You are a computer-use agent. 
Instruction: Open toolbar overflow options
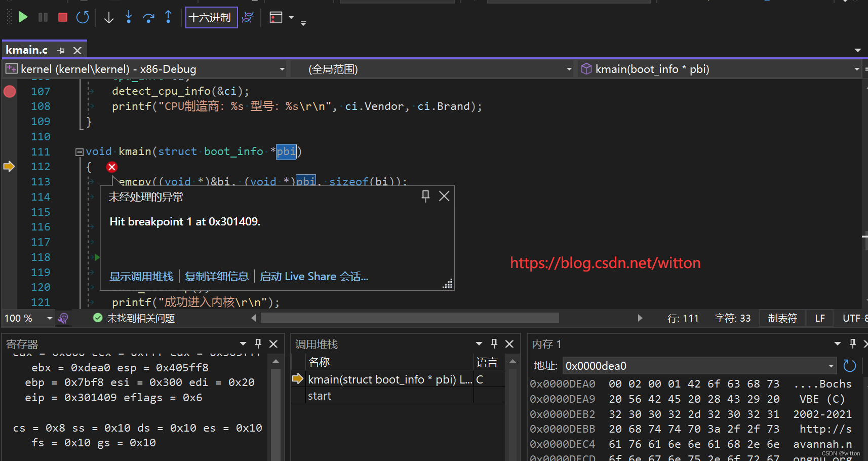tap(303, 23)
